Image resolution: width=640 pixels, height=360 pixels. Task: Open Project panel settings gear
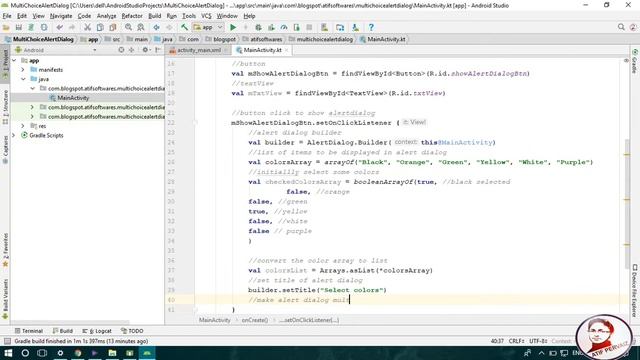(145, 50)
